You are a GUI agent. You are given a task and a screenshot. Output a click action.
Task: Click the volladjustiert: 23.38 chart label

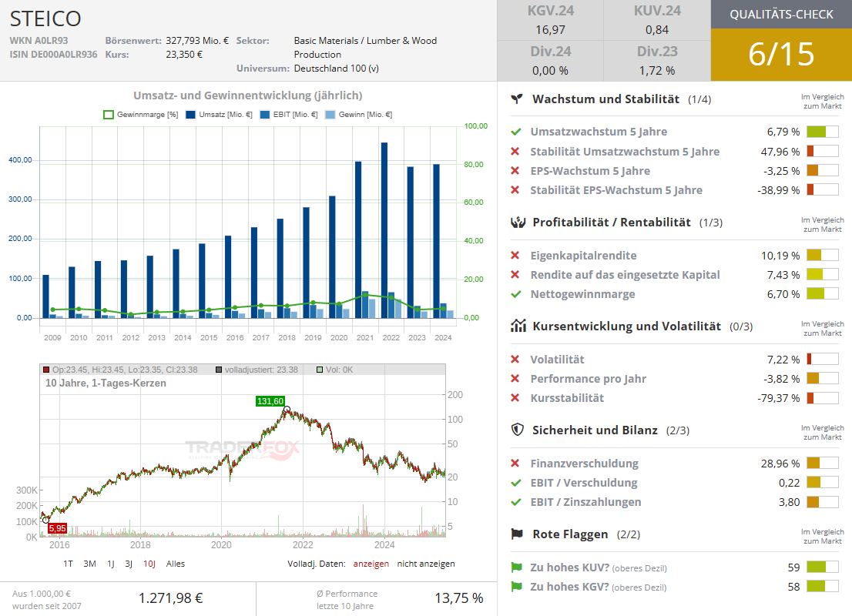tap(257, 370)
